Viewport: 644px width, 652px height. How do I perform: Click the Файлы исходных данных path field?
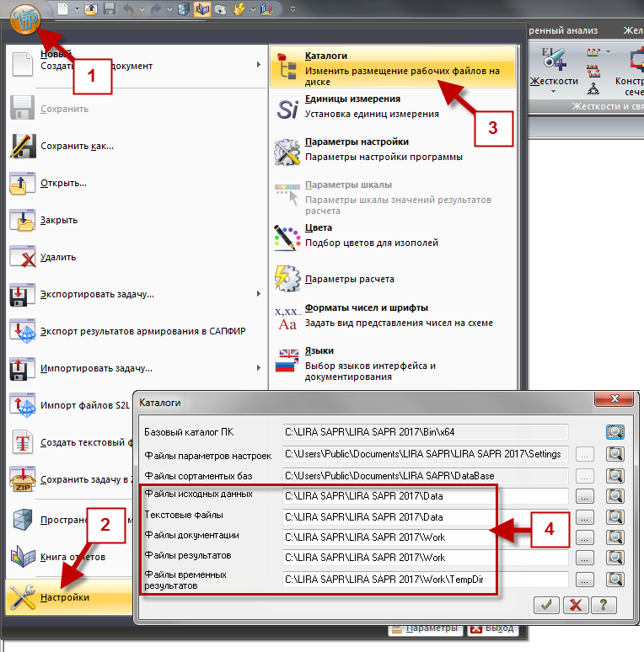point(425,496)
